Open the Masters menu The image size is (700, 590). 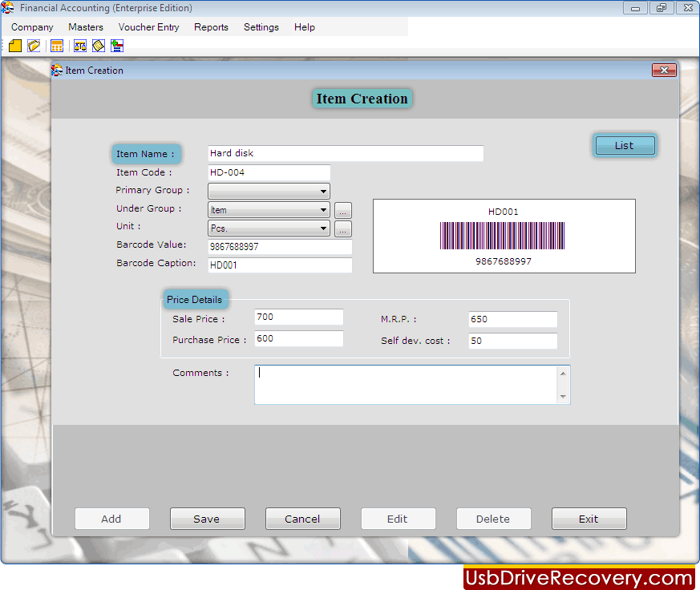click(x=86, y=27)
